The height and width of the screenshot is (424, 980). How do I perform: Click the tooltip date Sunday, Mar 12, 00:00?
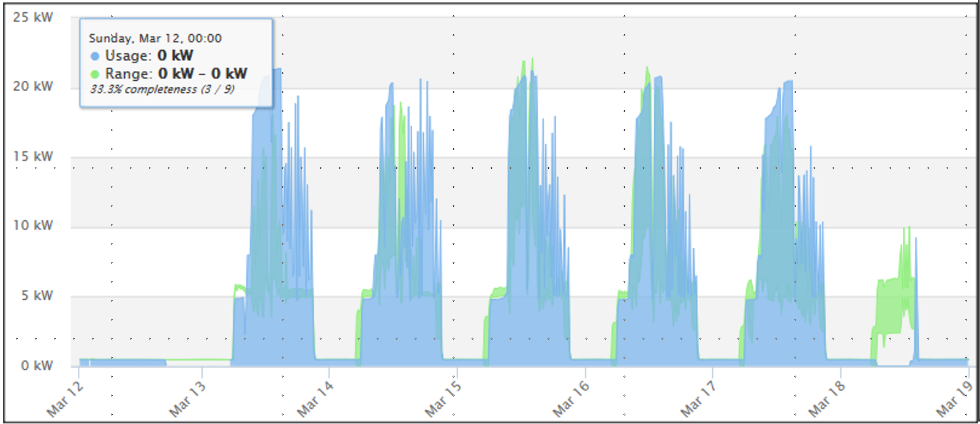point(155,38)
